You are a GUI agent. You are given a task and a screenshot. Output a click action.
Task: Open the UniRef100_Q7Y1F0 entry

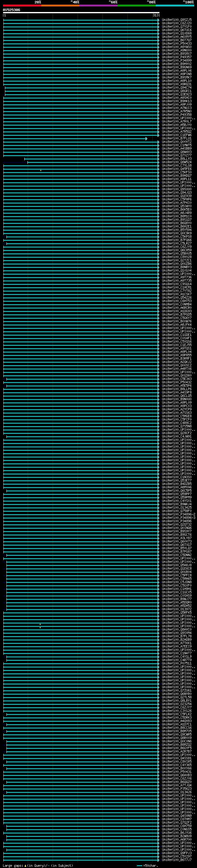pyautogui.click(x=177, y=26)
